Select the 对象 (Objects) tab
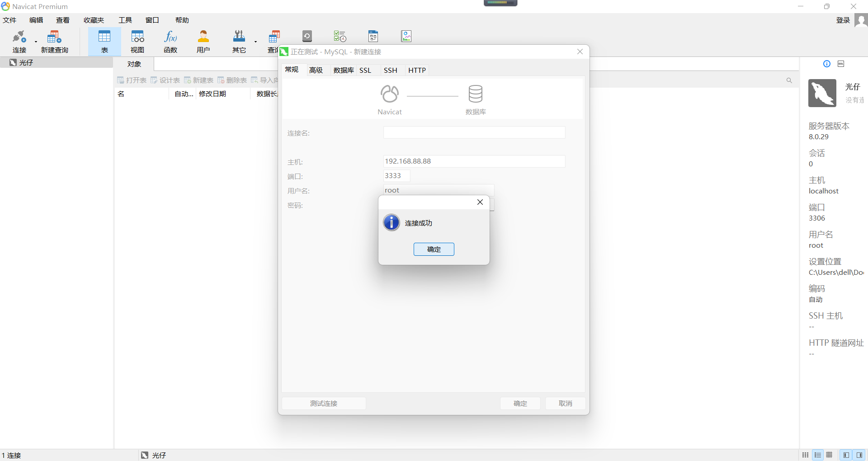The width and height of the screenshot is (868, 461). point(134,64)
